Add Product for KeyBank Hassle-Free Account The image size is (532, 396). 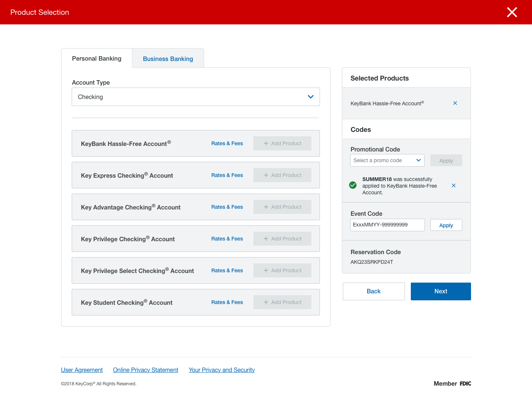pyautogui.click(x=282, y=143)
